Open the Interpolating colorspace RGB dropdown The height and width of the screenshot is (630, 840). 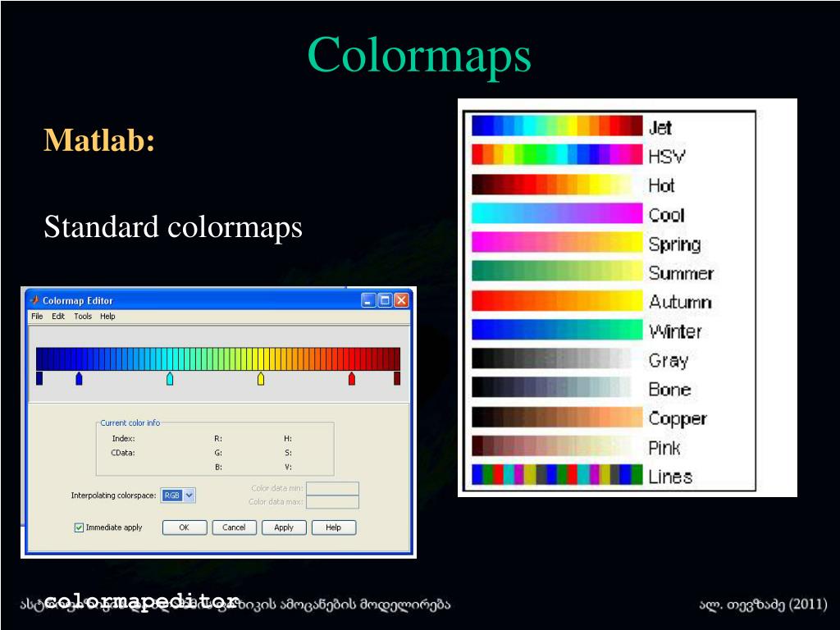[178, 495]
